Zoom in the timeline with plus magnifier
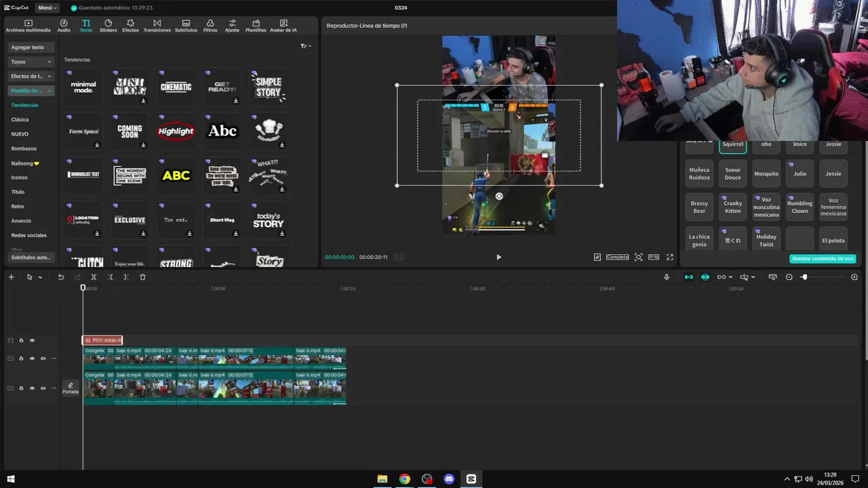 [854, 277]
